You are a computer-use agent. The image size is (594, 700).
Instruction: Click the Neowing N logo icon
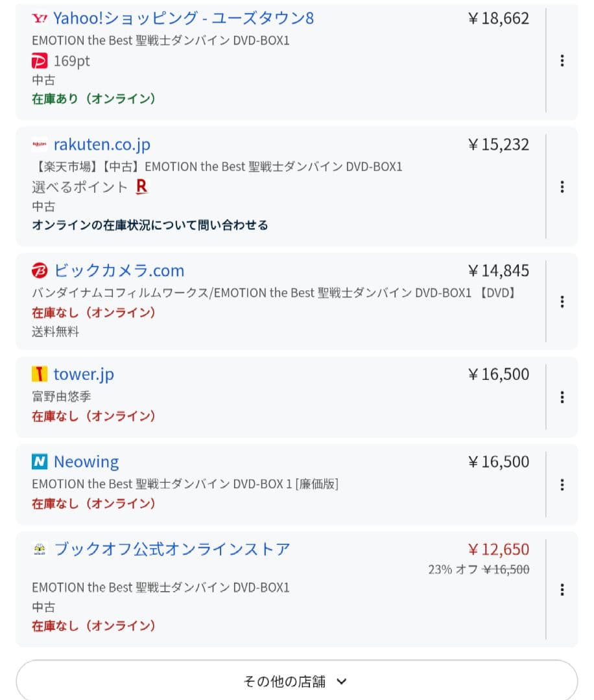pos(40,461)
